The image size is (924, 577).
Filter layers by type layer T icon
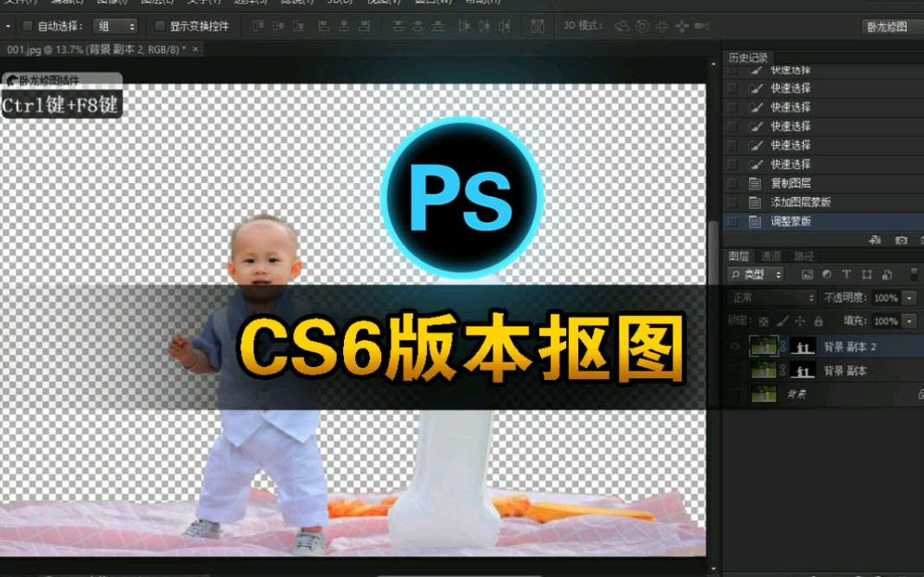click(846, 275)
